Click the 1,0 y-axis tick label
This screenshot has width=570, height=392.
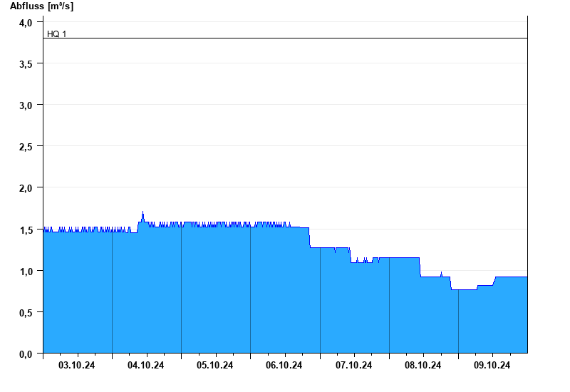(x=26, y=271)
